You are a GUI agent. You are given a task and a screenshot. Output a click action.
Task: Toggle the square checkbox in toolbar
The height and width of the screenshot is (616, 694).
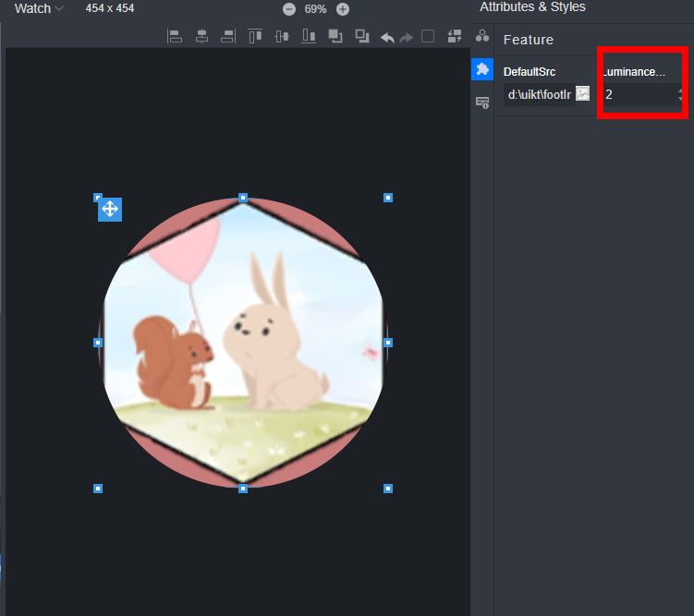(x=428, y=36)
